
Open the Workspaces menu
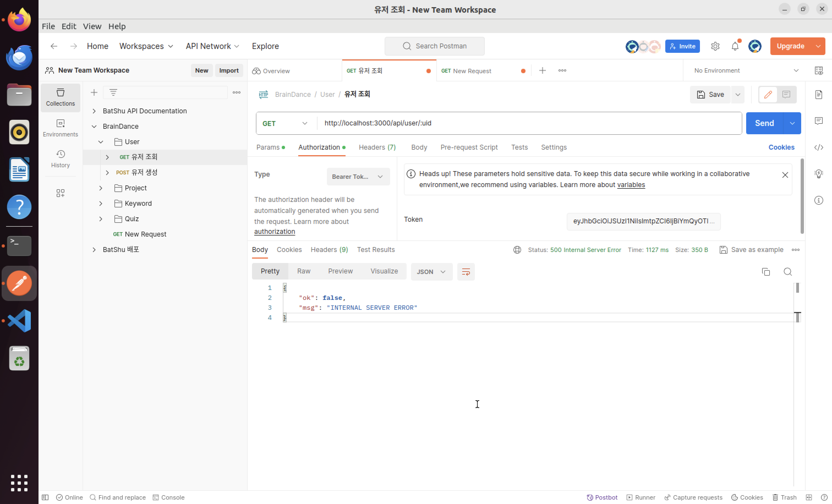point(146,46)
